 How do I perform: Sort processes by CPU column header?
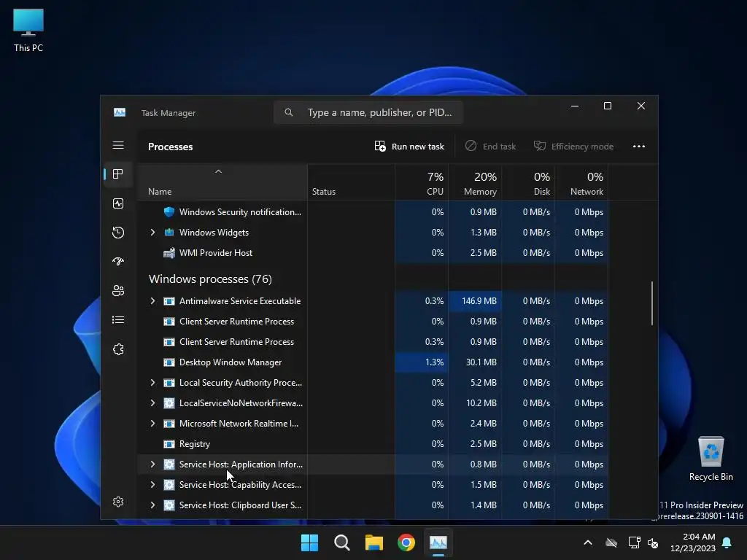pyautogui.click(x=422, y=182)
